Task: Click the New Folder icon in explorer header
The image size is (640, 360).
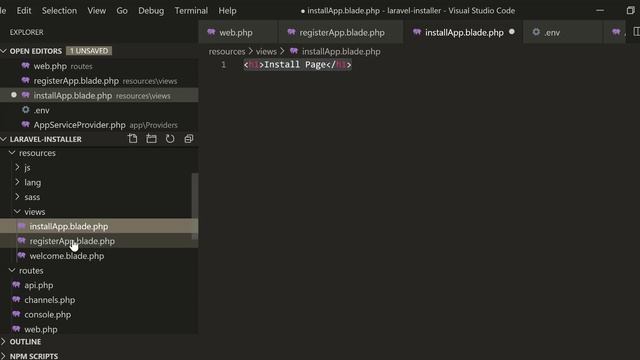Action: point(151,139)
